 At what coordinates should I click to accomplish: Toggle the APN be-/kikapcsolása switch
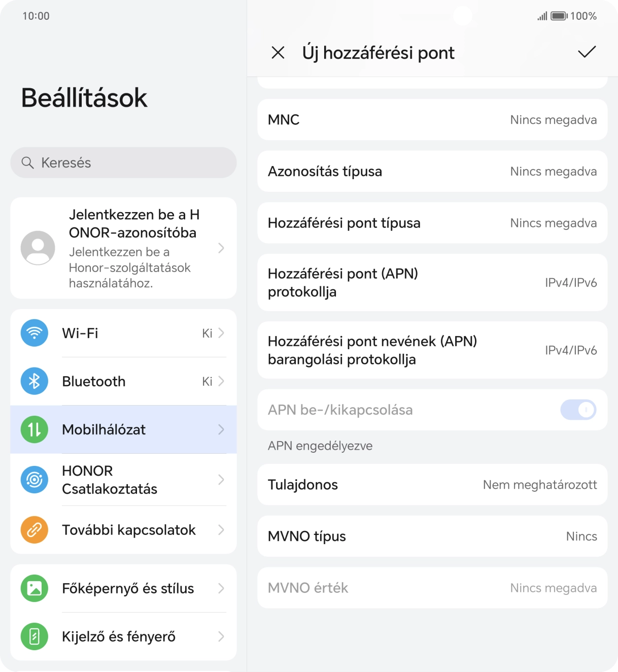[x=578, y=410]
